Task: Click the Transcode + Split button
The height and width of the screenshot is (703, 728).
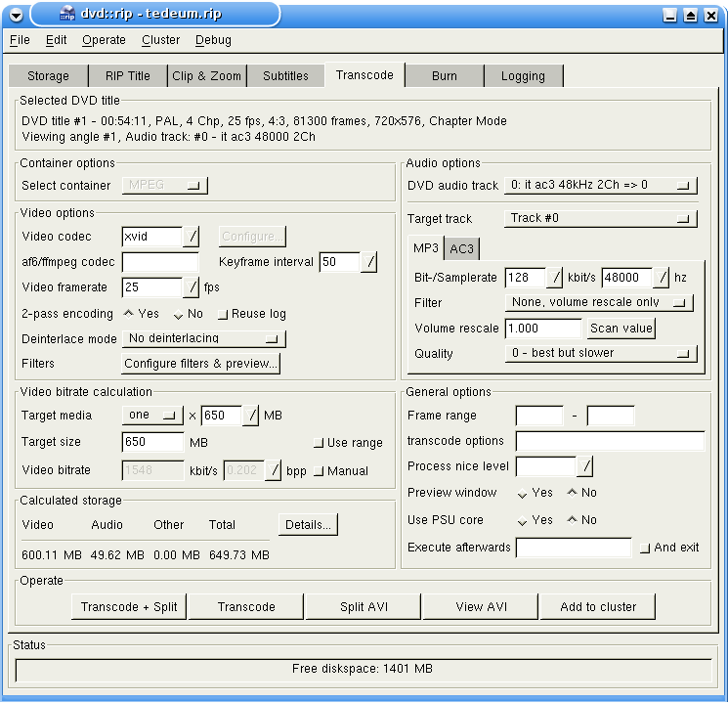Action: (x=129, y=607)
